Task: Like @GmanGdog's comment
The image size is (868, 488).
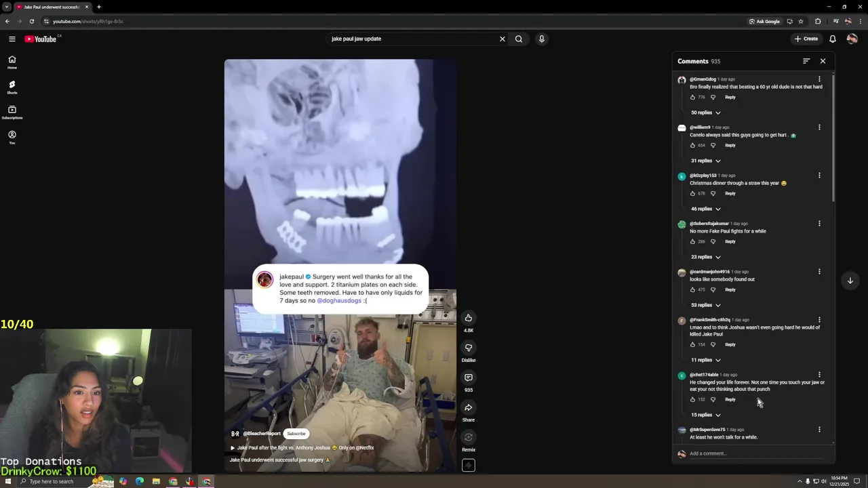Action: [x=692, y=97]
